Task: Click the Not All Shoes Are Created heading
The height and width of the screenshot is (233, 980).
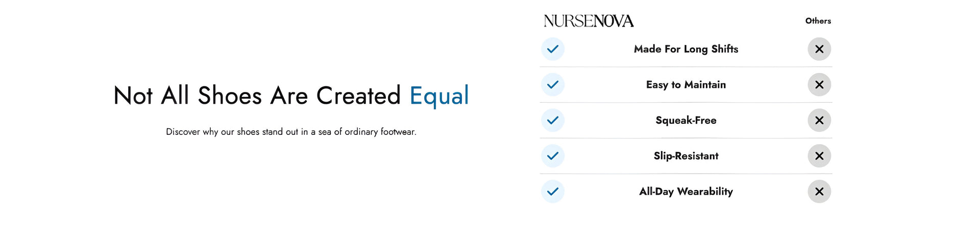Action: tap(257, 96)
